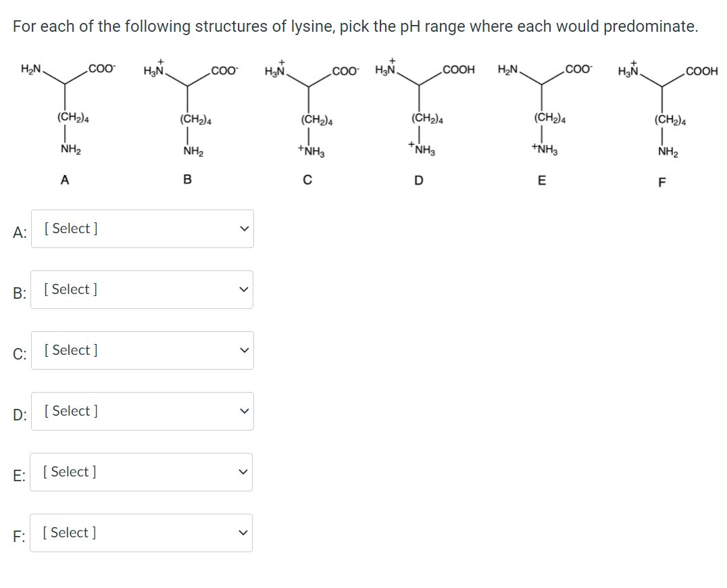The image size is (727, 588).
Task: Open the Select dropdown for structure A
Action: pos(142,228)
